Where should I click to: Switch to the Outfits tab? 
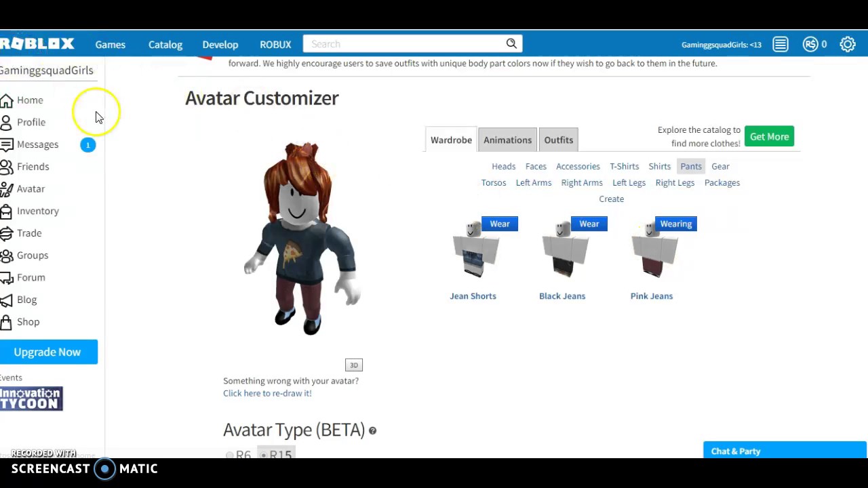click(559, 140)
